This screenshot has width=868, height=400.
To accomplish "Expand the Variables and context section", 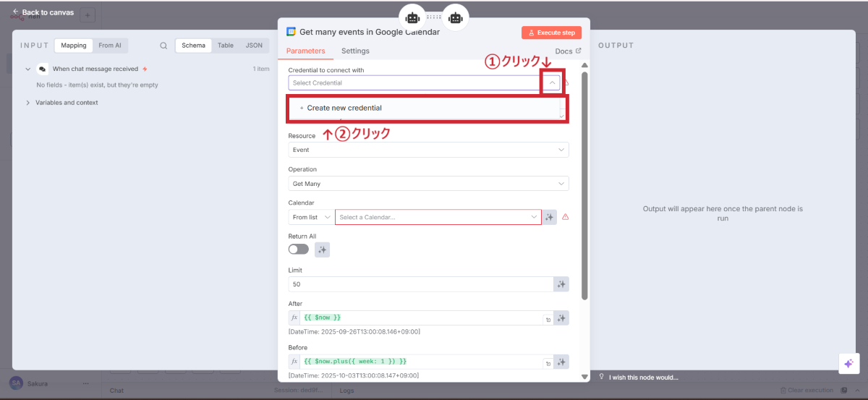I will (x=28, y=103).
